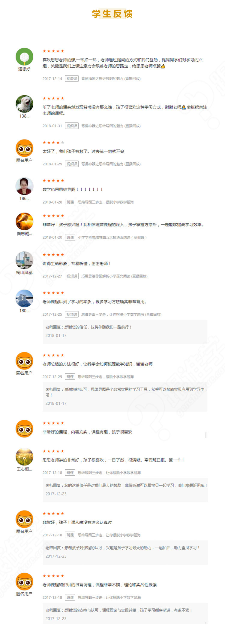225x644 pixels.
Task: Click the 背诵神器之思维导图的魅力 link dated 2018-01-31
Action: coord(111,126)
